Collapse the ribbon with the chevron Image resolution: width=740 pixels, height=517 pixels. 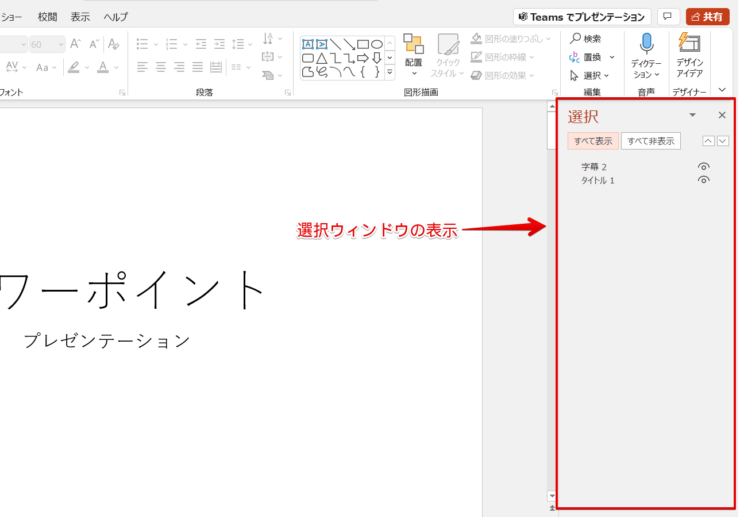[x=722, y=91]
